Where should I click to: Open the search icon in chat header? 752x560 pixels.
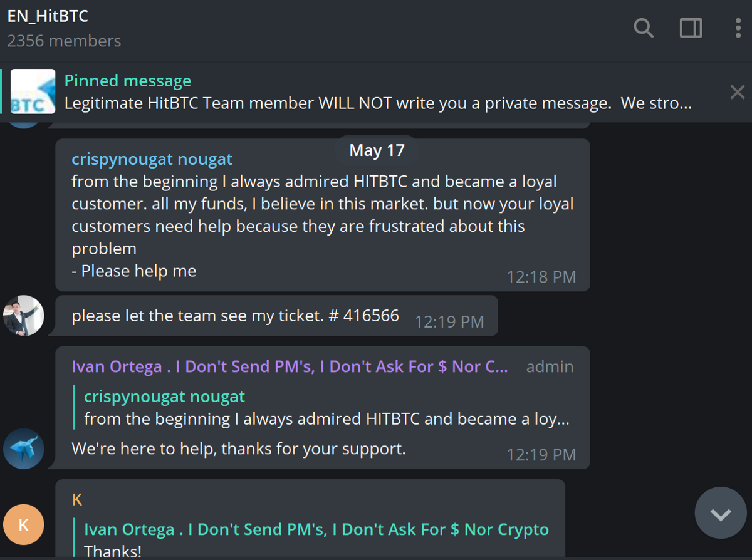[643, 28]
